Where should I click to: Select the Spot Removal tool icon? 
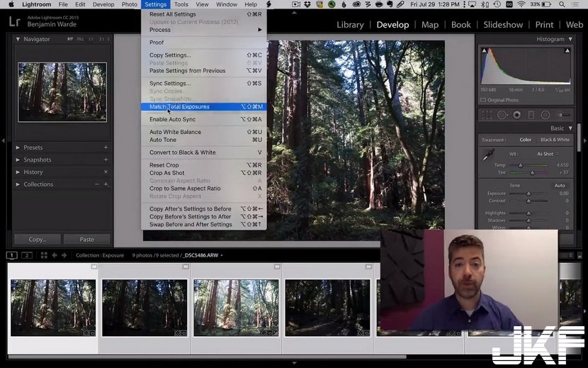tap(502, 115)
